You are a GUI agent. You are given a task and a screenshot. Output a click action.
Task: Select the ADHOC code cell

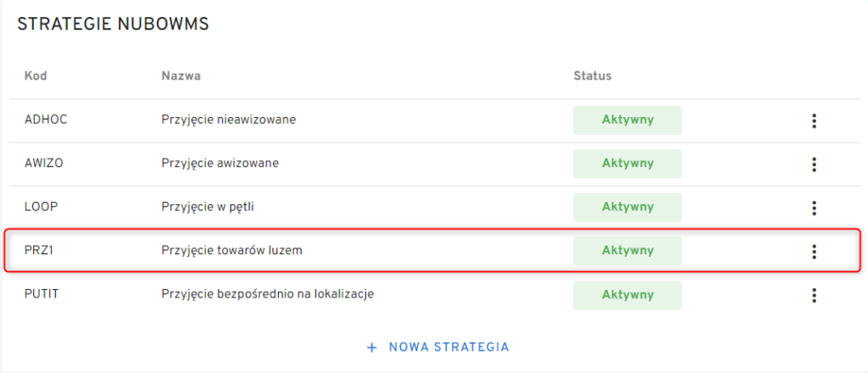click(x=46, y=120)
